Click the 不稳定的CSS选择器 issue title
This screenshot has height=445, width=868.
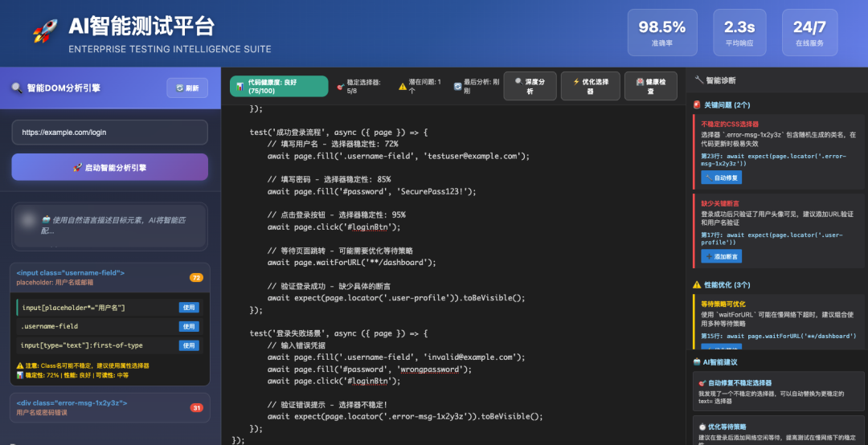pos(730,124)
